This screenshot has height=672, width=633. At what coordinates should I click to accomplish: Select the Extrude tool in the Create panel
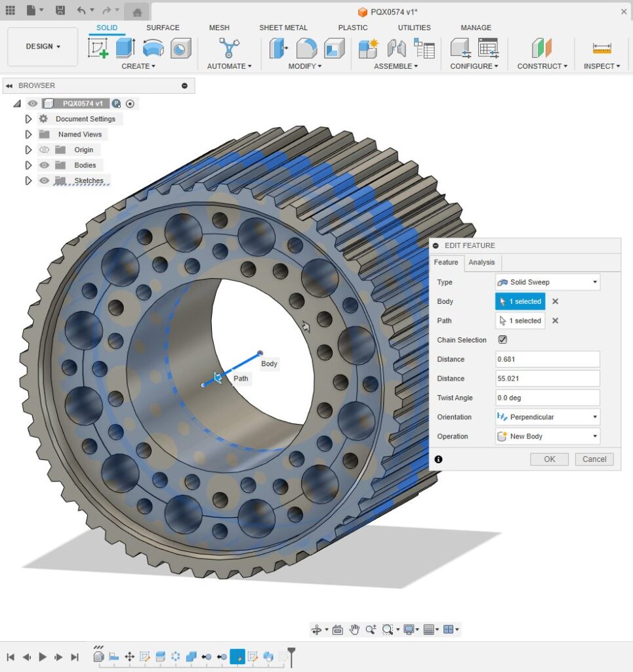point(125,47)
